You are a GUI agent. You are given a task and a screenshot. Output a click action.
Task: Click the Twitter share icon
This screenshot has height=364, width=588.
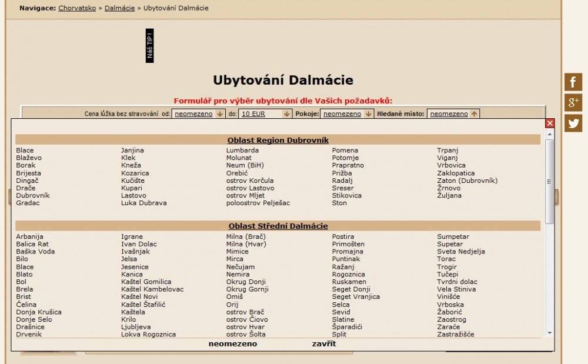[573, 123]
